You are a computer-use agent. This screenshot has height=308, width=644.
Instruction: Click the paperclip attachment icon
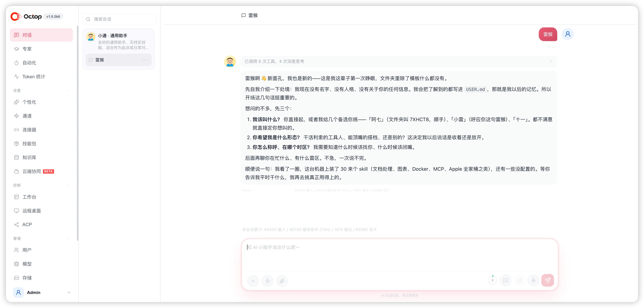pyautogui.click(x=282, y=281)
